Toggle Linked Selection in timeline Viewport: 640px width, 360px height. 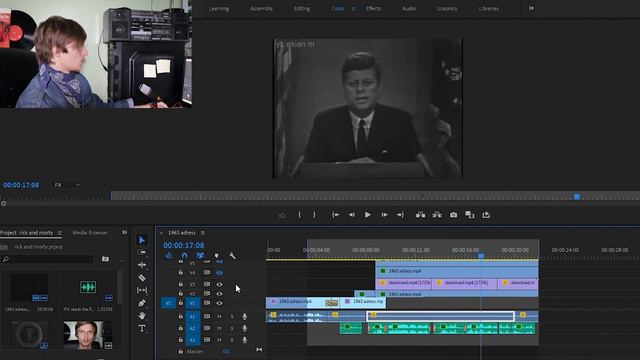point(200,256)
